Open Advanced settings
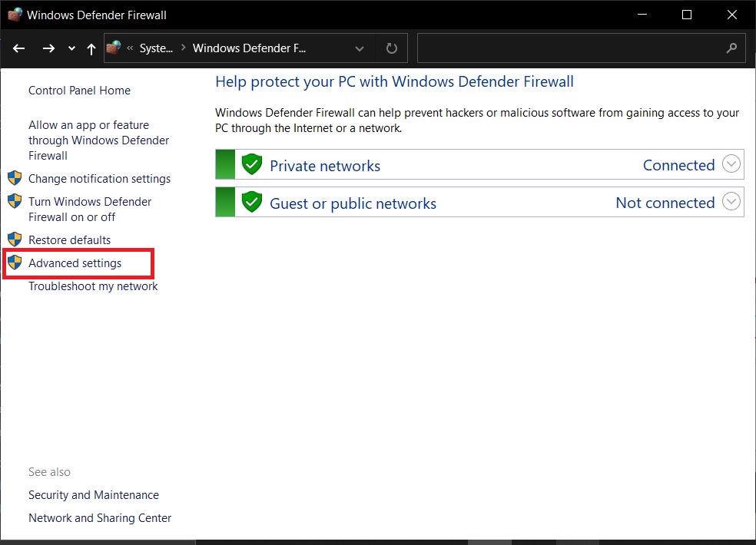 click(75, 263)
